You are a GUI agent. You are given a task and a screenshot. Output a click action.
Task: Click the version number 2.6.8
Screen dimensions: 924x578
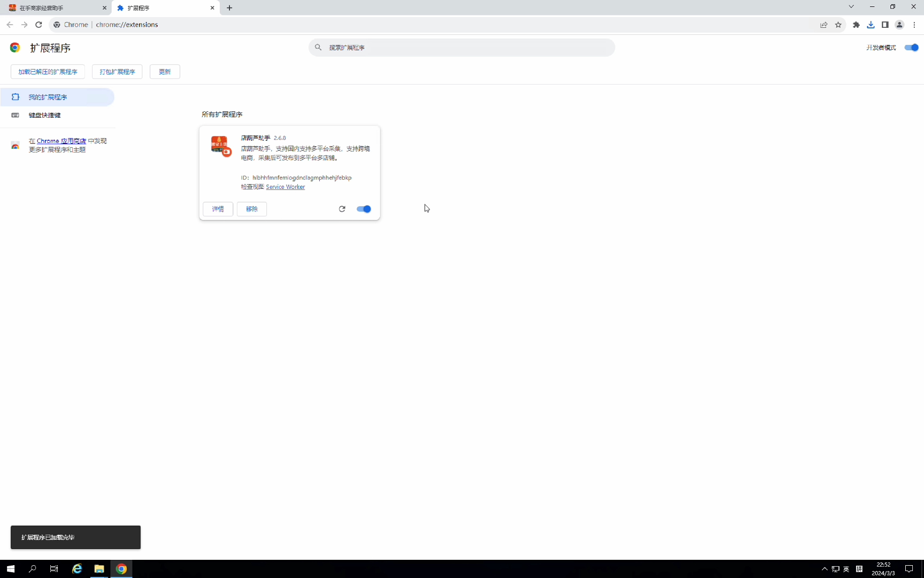[x=280, y=138]
